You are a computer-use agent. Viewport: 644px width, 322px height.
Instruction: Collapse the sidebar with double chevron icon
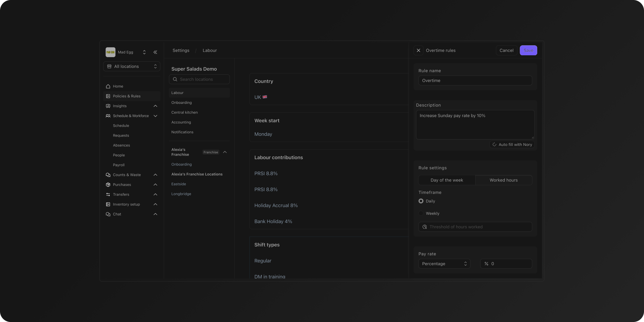coord(155,52)
